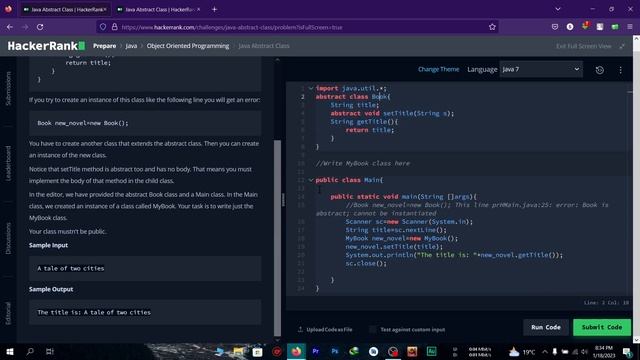Open Windows search from the taskbar
This screenshot has width=640, height=360.
30,351
